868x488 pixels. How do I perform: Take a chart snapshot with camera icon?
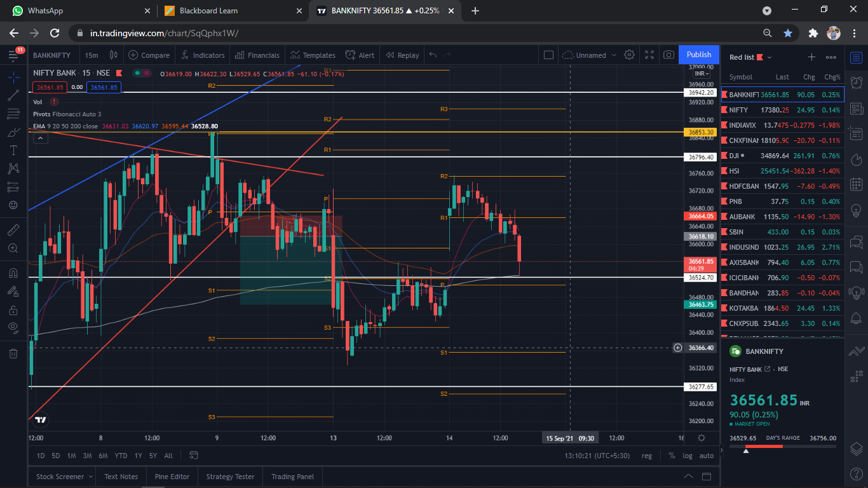[668, 55]
